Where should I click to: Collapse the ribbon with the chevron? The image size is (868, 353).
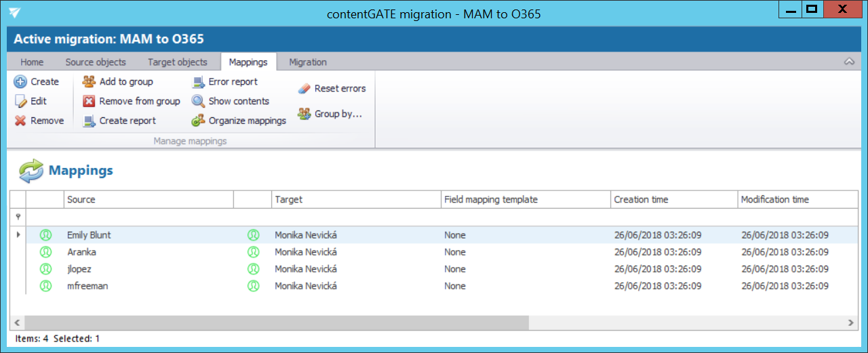coord(849,62)
